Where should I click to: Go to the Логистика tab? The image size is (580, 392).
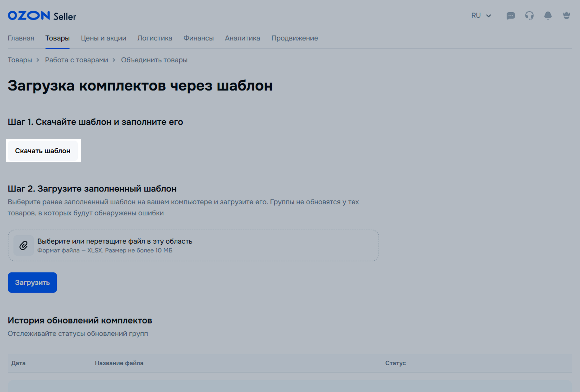coord(155,38)
